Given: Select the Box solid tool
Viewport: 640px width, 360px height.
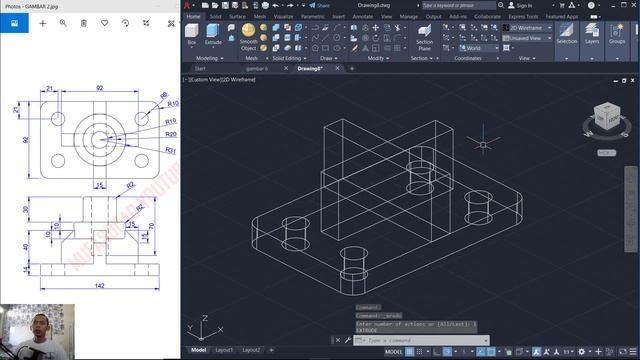Looking at the screenshot, I should (x=191, y=34).
